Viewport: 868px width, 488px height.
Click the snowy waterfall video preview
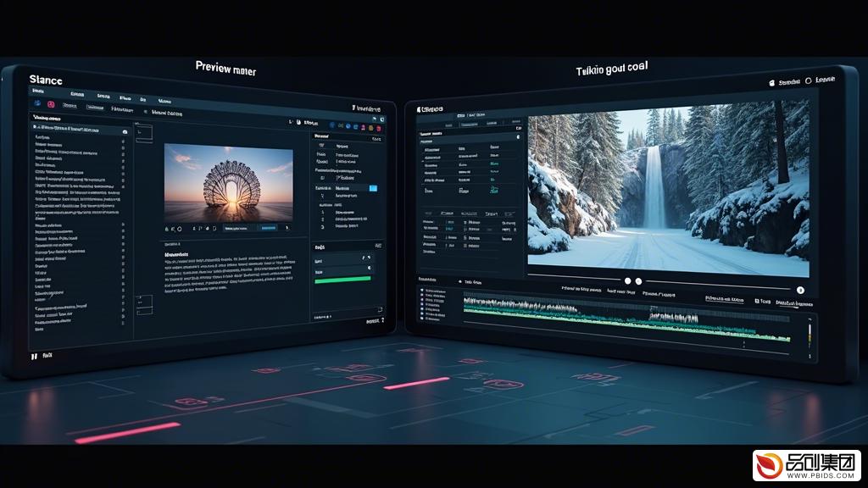pos(668,188)
